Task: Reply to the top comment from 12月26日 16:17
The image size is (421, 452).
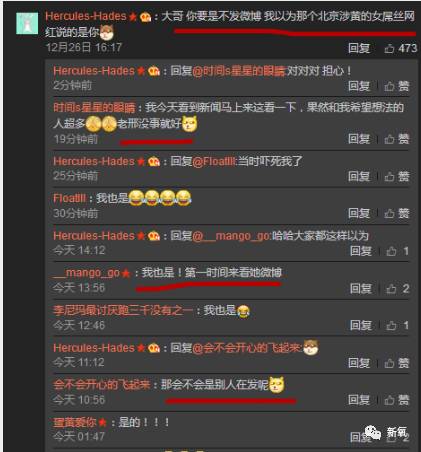Action: pos(359,48)
